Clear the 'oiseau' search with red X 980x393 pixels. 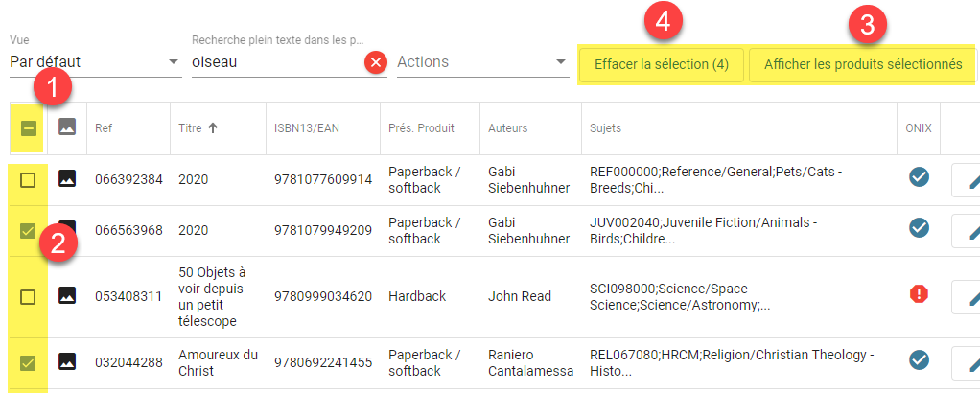point(376,62)
